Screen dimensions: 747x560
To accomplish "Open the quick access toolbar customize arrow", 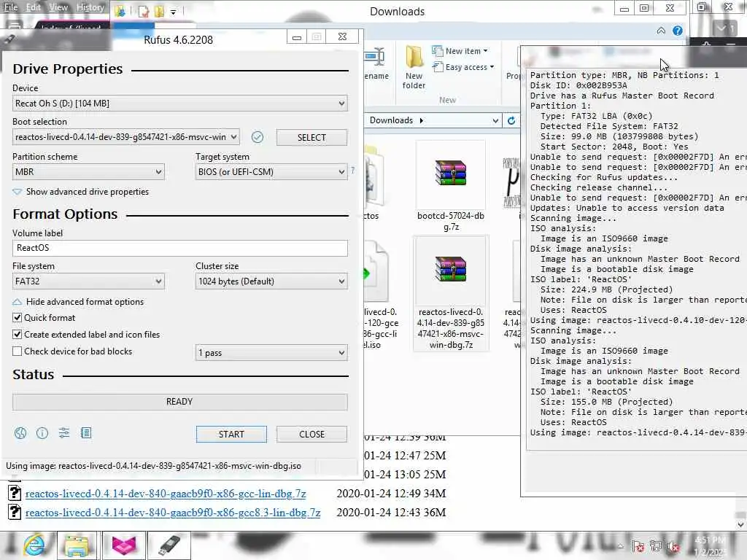I will tap(174, 12).
